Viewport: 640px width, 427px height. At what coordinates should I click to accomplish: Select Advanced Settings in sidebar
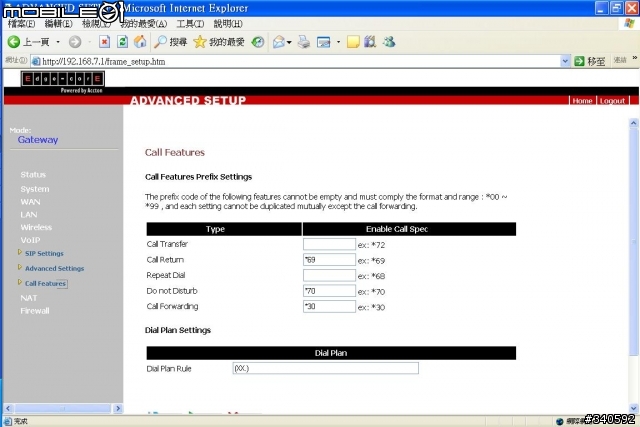pyautogui.click(x=54, y=269)
